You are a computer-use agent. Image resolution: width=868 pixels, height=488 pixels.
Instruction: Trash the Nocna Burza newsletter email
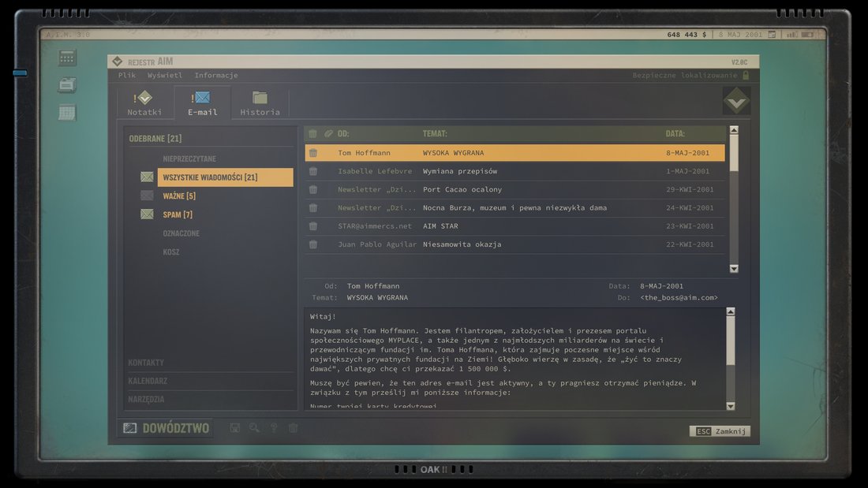tap(312, 207)
